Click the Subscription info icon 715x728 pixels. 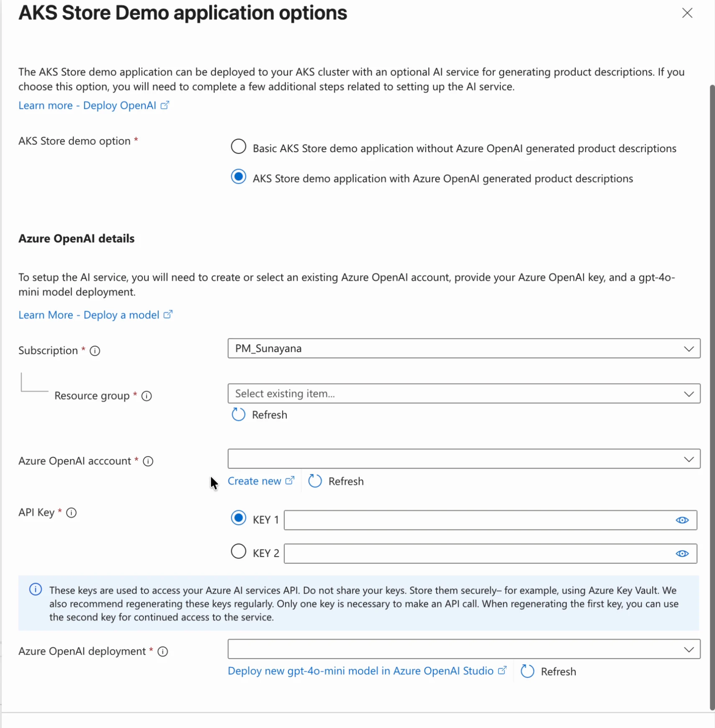(95, 351)
